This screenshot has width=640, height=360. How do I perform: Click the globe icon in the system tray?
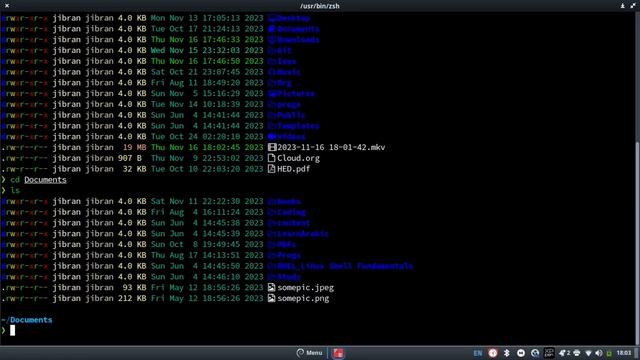coord(535,353)
